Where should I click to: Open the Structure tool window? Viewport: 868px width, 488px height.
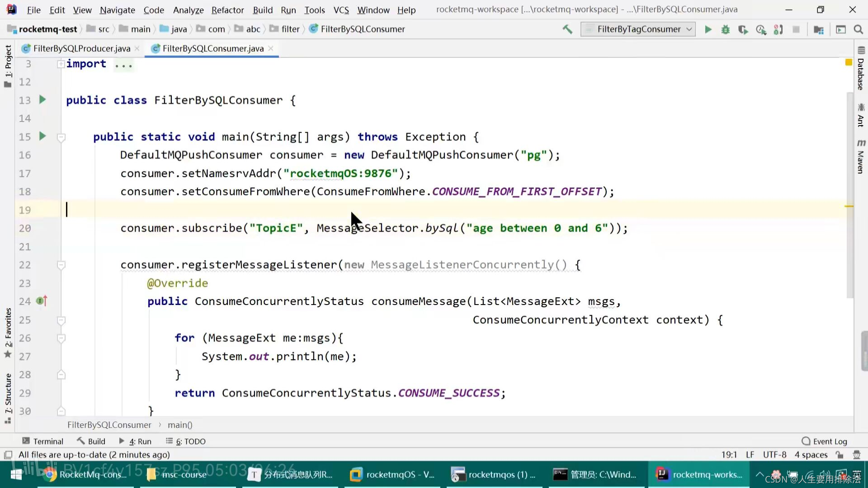click(8, 398)
